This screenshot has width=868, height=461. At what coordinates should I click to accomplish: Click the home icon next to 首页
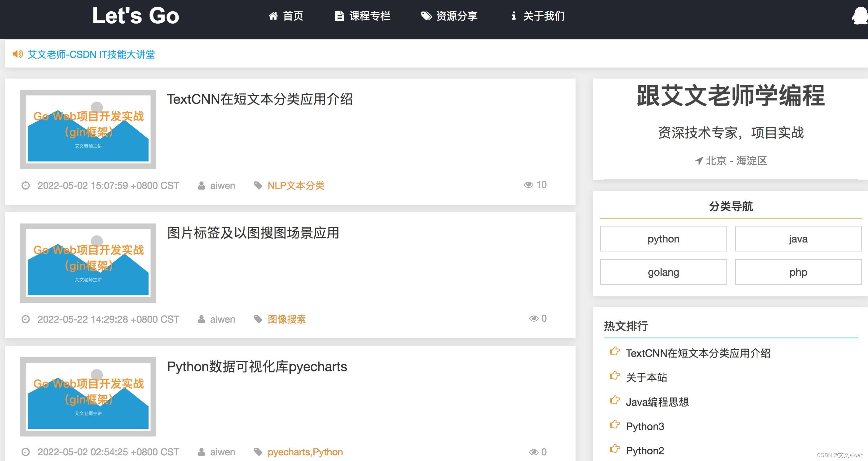273,16
